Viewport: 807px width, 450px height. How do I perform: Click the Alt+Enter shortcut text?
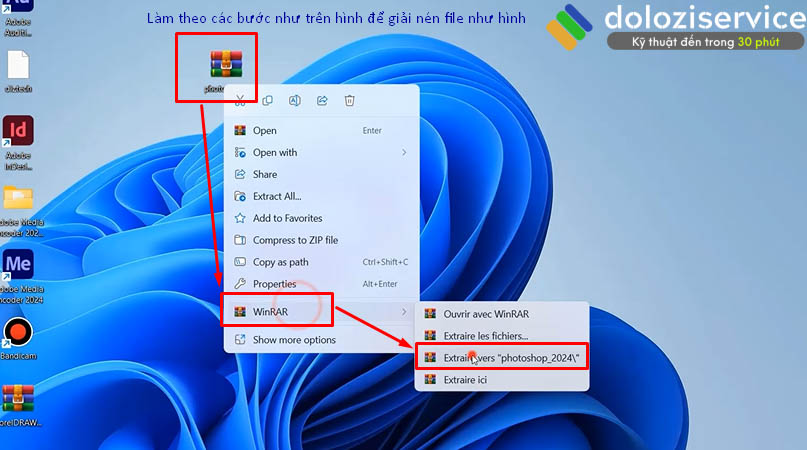point(380,284)
